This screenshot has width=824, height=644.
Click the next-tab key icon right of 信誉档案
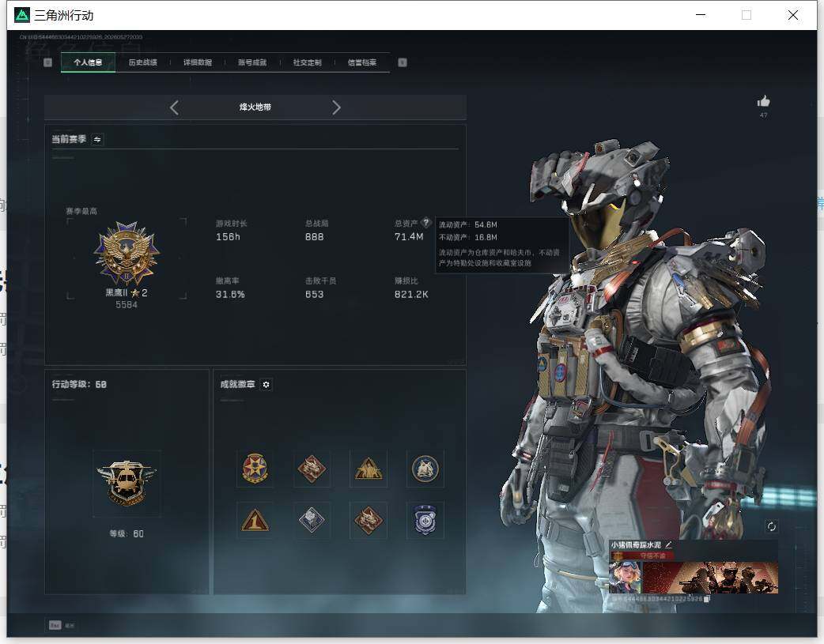[x=403, y=62]
